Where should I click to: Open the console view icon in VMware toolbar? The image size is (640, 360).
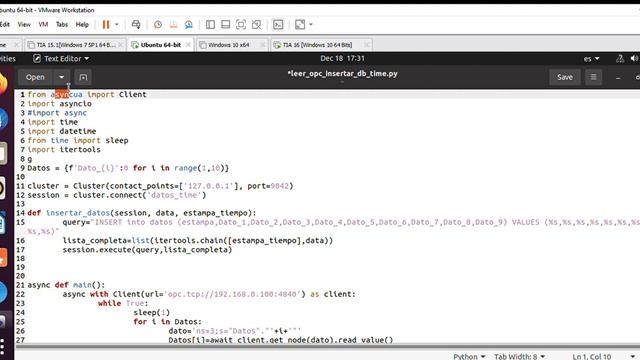tap(278, 24)
